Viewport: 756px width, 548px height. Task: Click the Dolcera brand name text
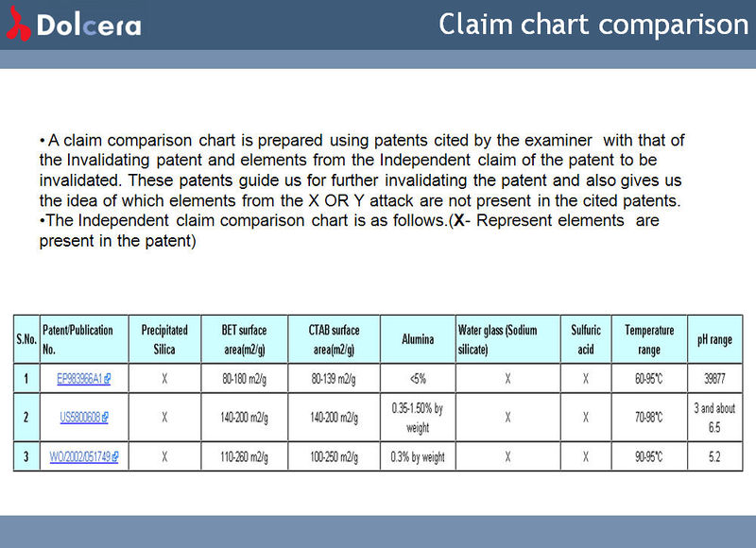tap(88, 26)
